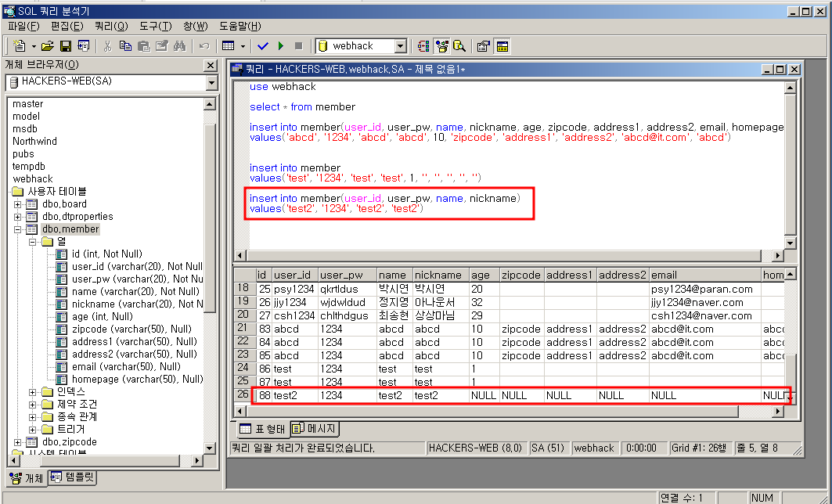This screenshot has width=832, height=504.
Task: Click the Paste clipboard icon
Action: (143, 46)
